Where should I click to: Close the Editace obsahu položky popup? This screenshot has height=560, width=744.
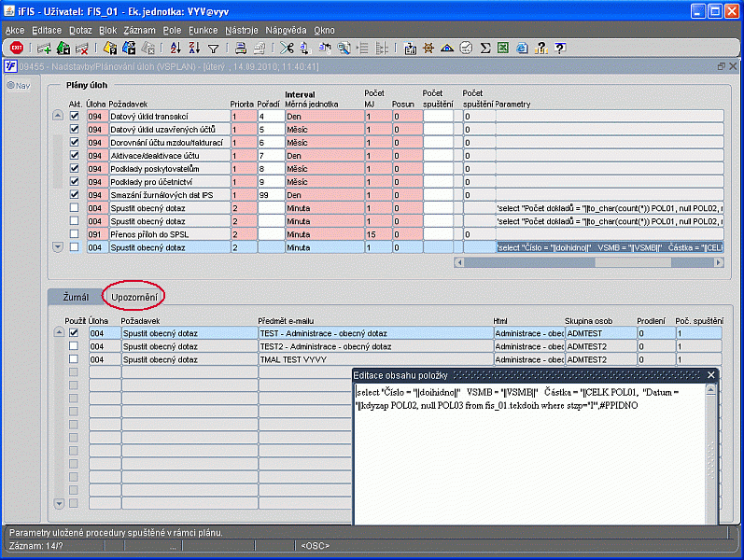tap(710, 375)
